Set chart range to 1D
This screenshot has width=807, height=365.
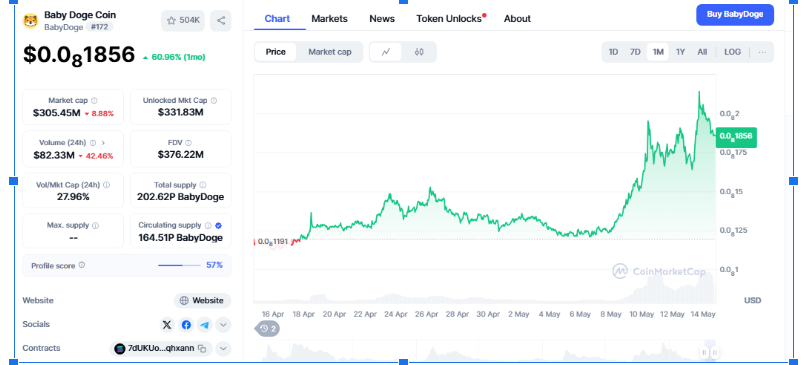(x=613, y=52)
